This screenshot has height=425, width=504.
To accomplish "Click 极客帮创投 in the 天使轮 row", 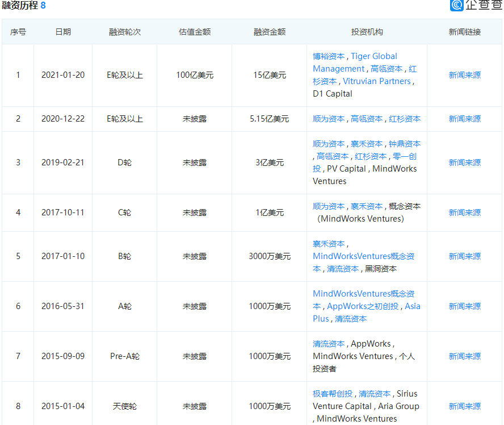I will click(x=333, y=394).
